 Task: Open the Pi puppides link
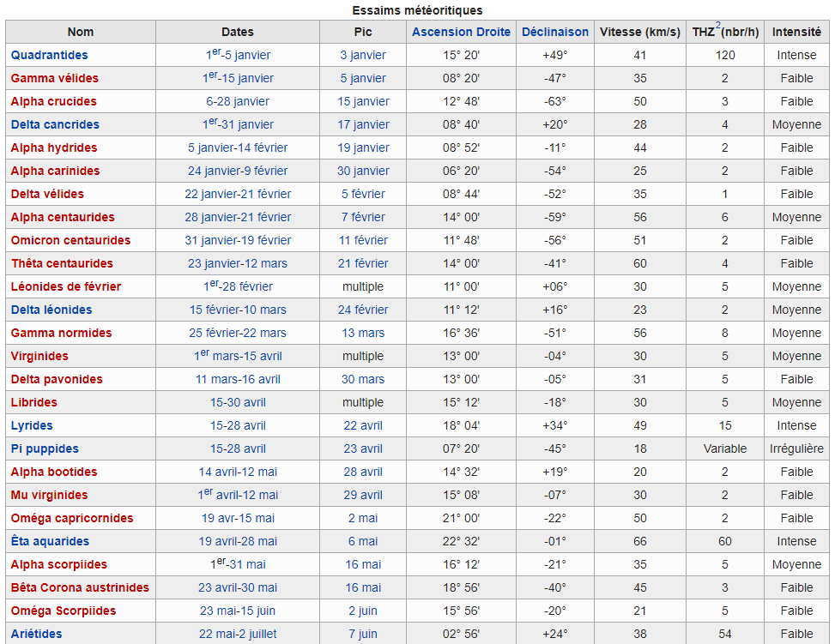pos(45,448)
